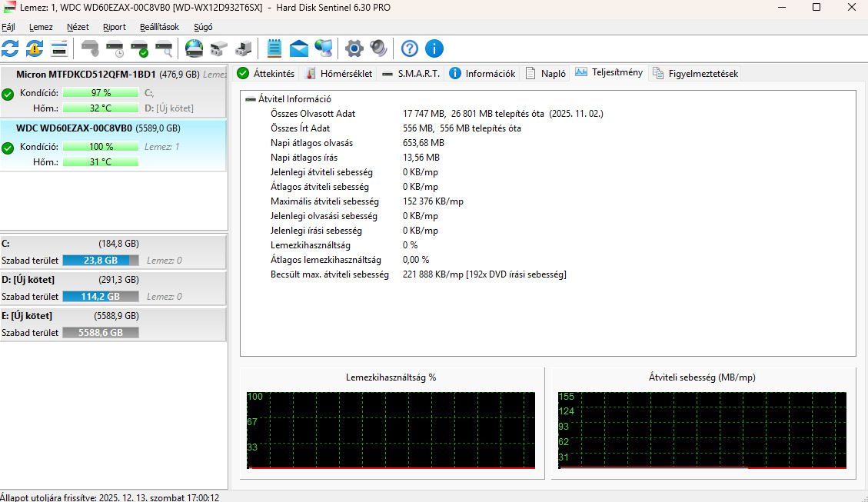Click the disk with green checkmark icon
This screenshot has height=502, width=868.
coord(139,48)
